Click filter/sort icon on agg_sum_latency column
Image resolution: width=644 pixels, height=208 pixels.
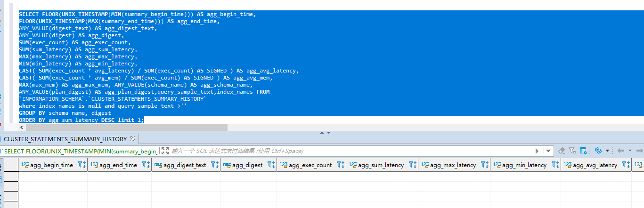point(412,165)
